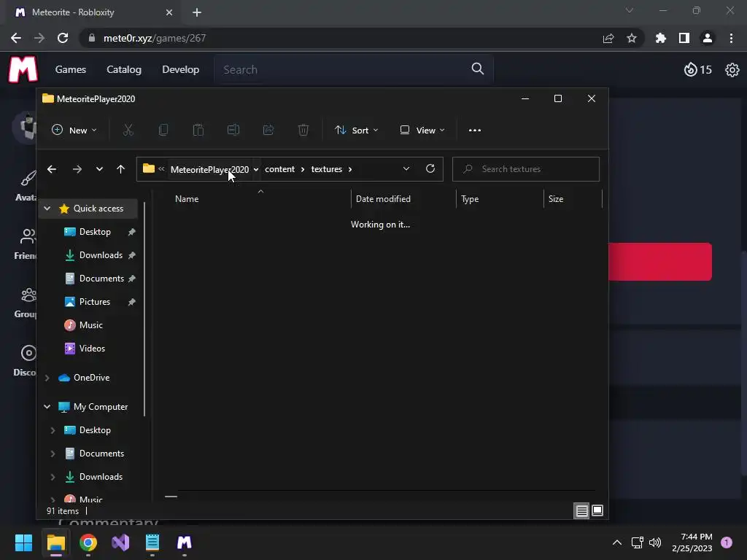Screen dimensions: 747x560
Task: Open Chrome three-dot menu
Action: 731,38
